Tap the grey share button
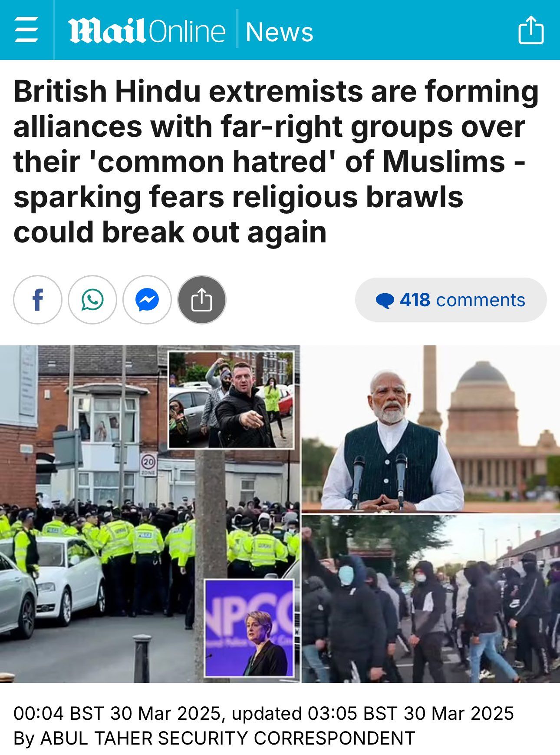This screenshot has height=755, width=560. [202, 300]
